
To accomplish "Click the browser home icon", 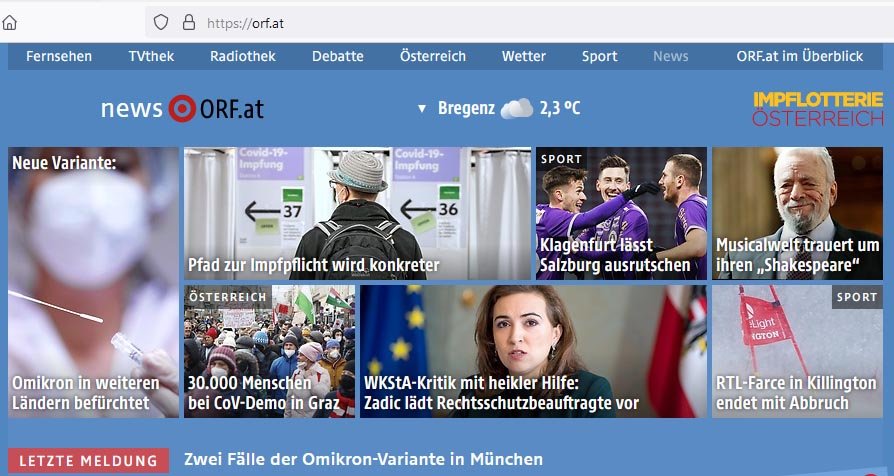I will click(x=10, y=23).
